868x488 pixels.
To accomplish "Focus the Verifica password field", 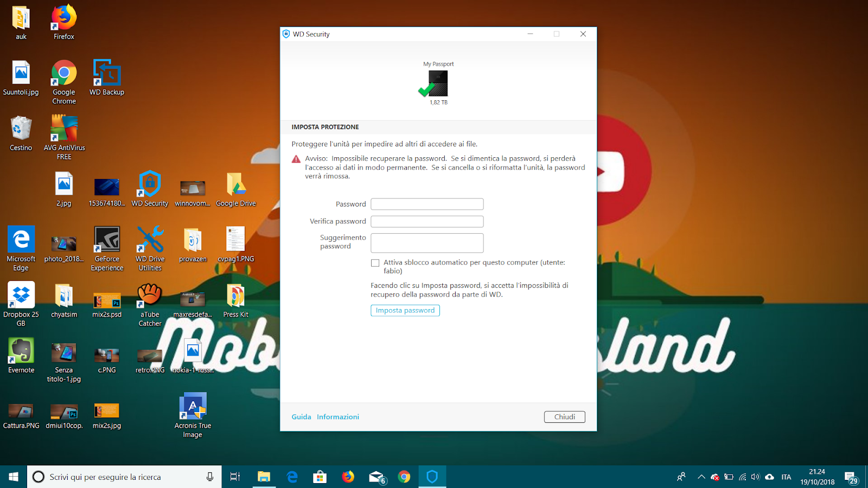I will (427, 221).
